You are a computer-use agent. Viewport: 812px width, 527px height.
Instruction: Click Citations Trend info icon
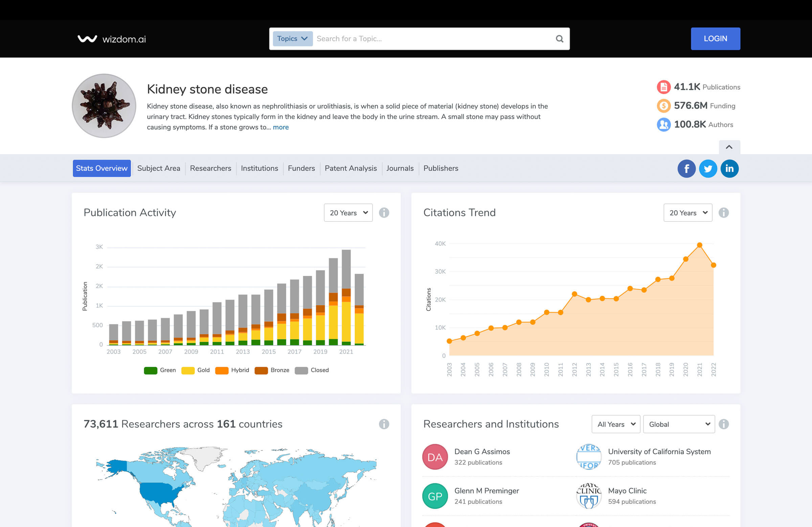[723, 213]
